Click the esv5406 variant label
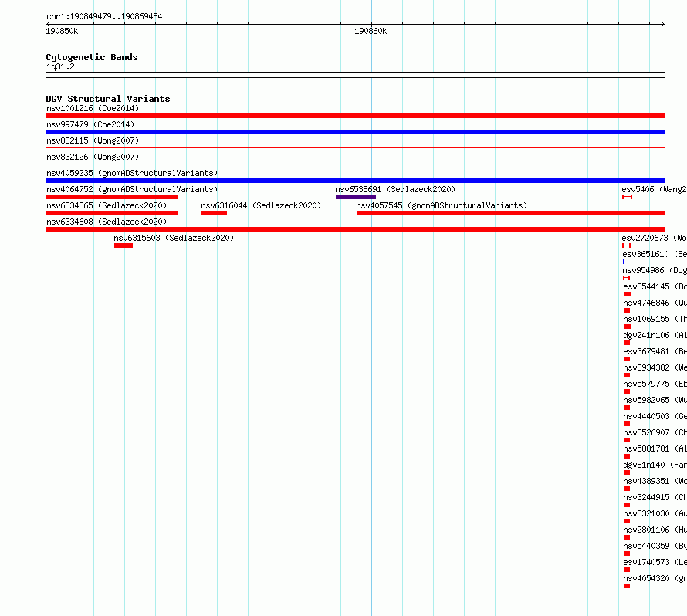 (x=654, y=189)
